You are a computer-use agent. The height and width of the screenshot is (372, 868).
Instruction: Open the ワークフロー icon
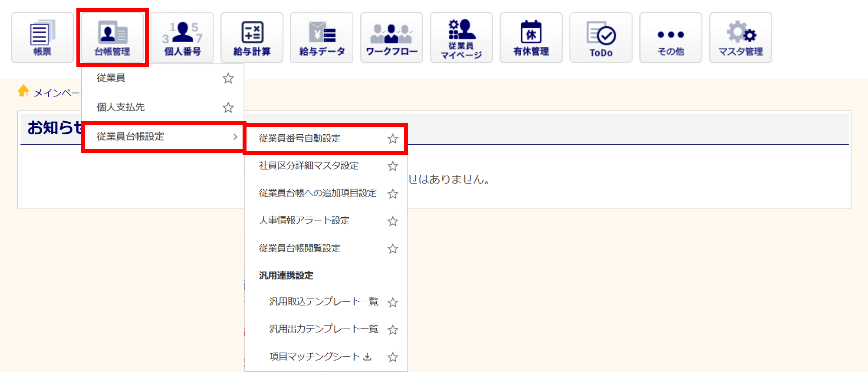point(391,38)
